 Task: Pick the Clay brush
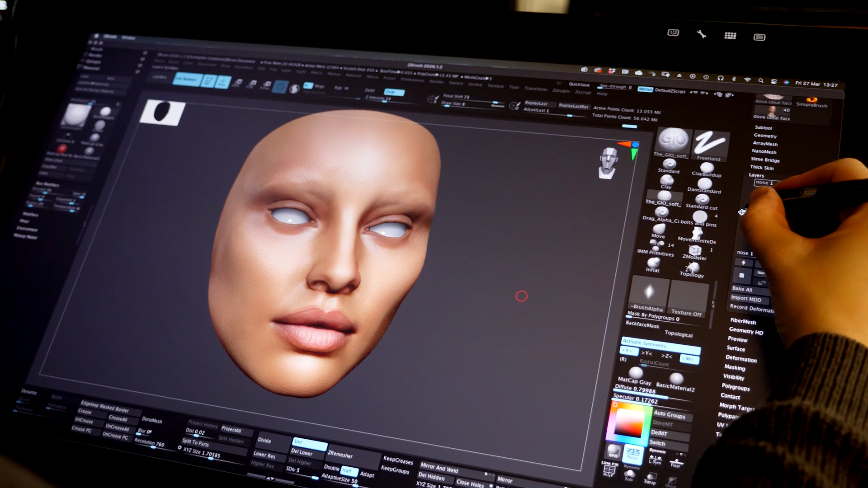666,181
